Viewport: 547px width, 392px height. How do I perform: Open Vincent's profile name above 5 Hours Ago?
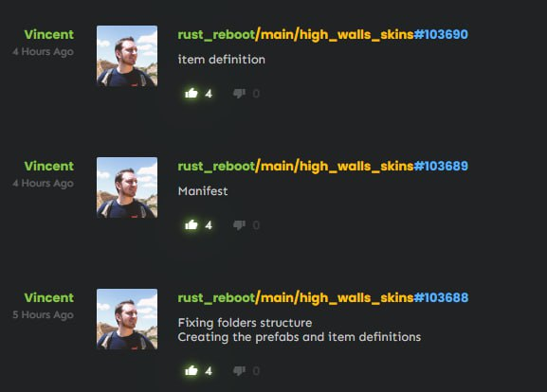pyautogui.click(x=49, y=297)
